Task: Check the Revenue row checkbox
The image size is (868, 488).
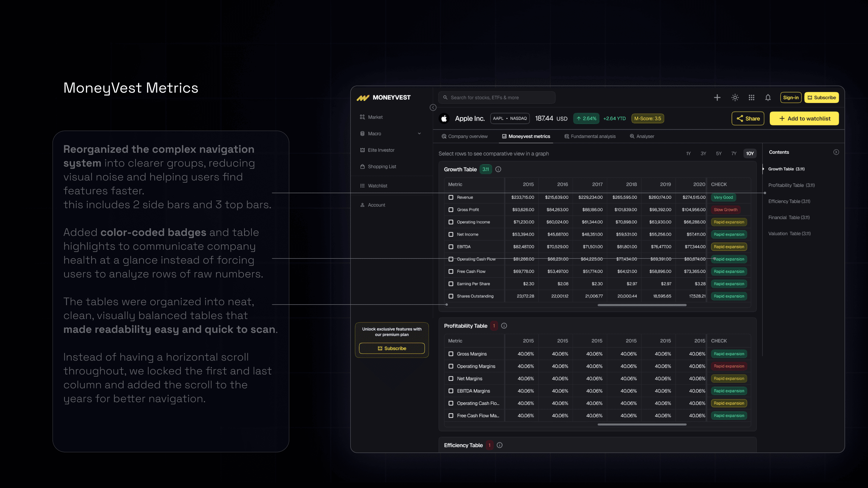Action: tap(451, 197)
